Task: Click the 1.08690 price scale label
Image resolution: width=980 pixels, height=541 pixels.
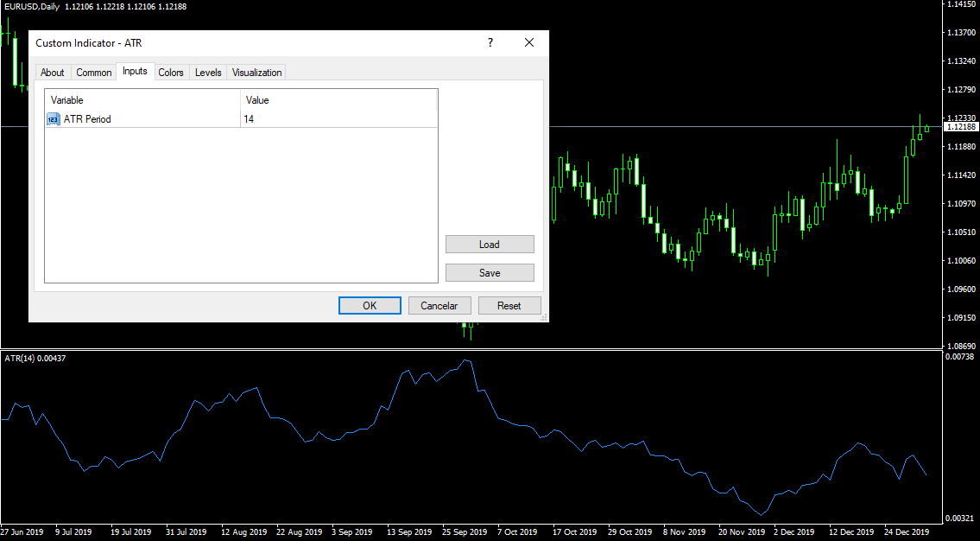Action: pyautogui.click(x=963, y=346)
